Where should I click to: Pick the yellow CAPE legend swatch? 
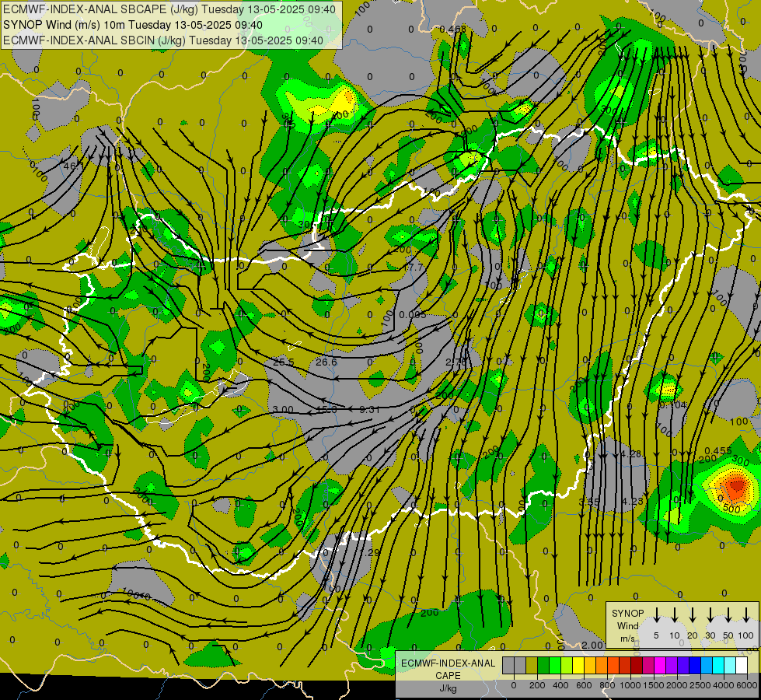click(578, 665)
